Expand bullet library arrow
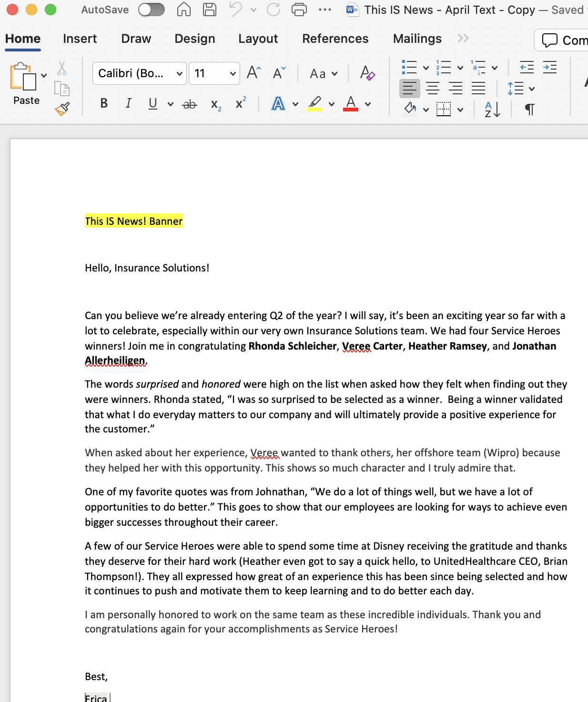588x702 pixels. point(426,68)
